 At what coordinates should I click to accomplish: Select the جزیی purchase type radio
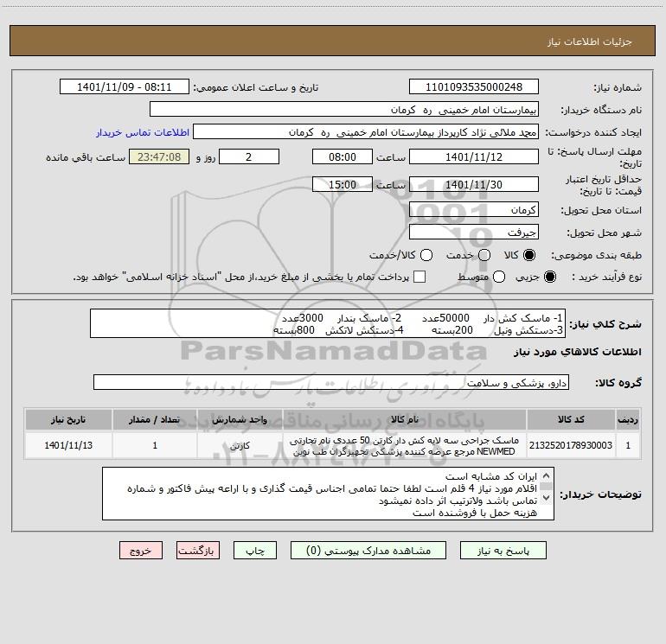pos(550,277)
